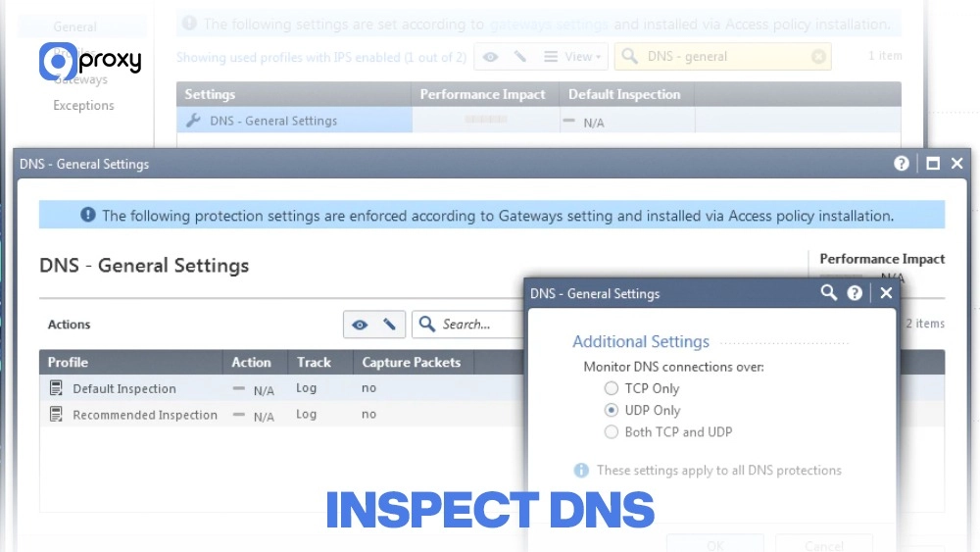
Task: Click the pencil edit icon in Actions toolbar
Action: coord(389,325)
